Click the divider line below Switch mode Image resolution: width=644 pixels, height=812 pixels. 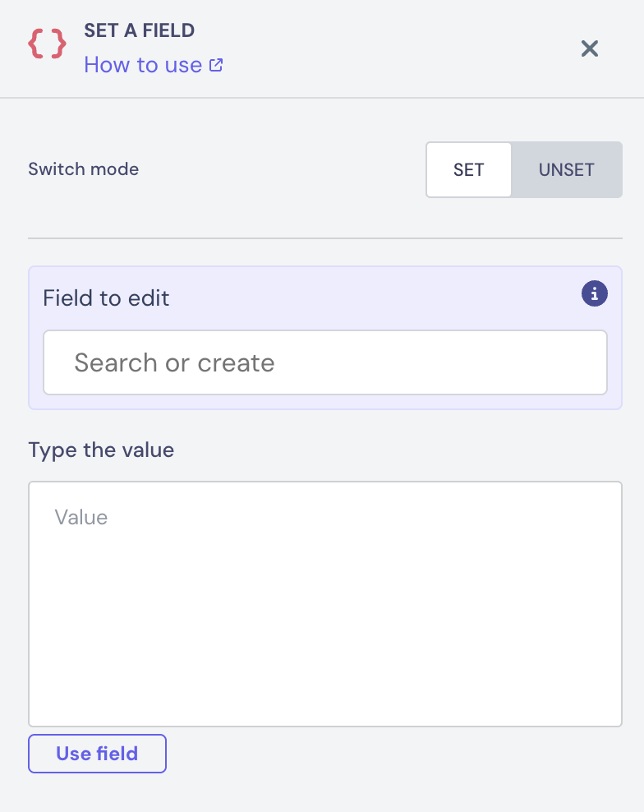[x=324, y=238]
